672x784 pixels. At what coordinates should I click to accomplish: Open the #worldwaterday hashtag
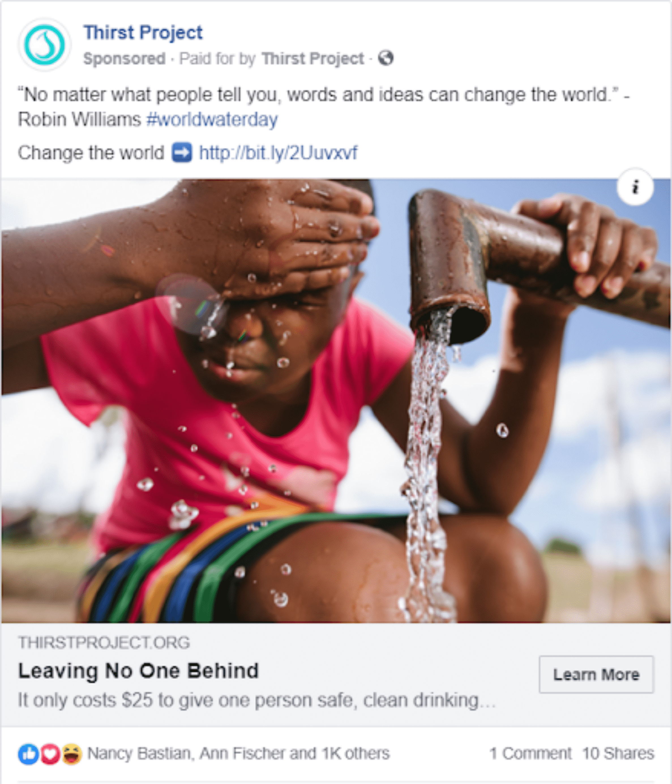click(x=212, y=119)
